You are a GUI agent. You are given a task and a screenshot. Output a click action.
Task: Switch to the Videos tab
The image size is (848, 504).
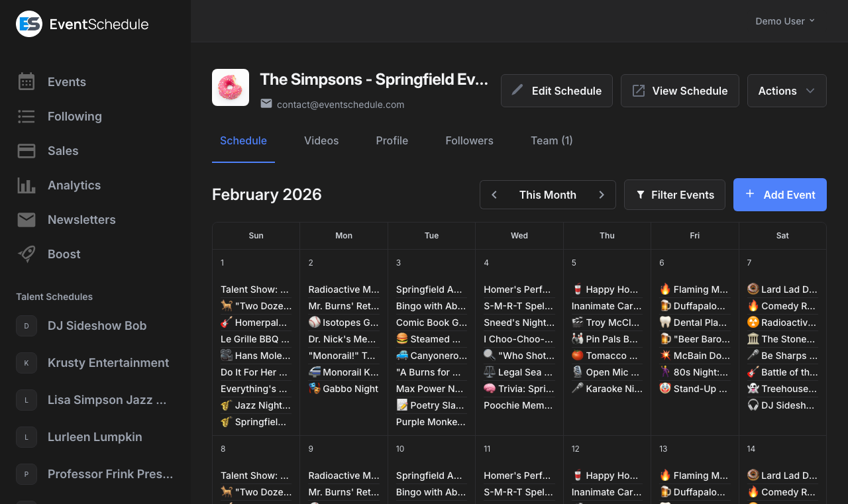(321, 140)
